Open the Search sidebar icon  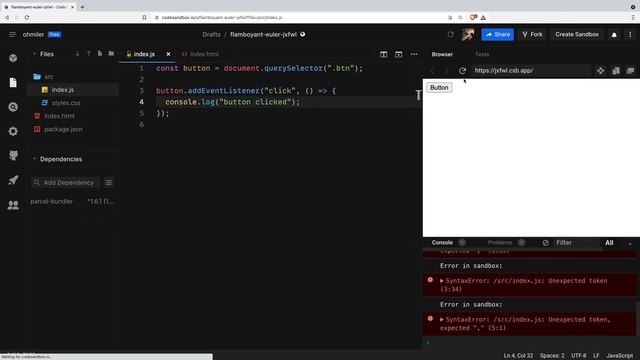pos(13,107)
